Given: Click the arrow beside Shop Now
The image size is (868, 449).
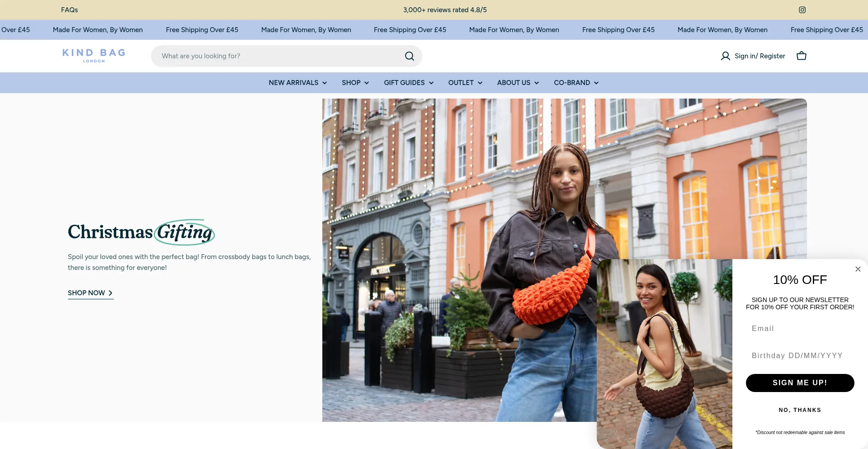Looking at the screenshot, I should [x=110, y=293].
